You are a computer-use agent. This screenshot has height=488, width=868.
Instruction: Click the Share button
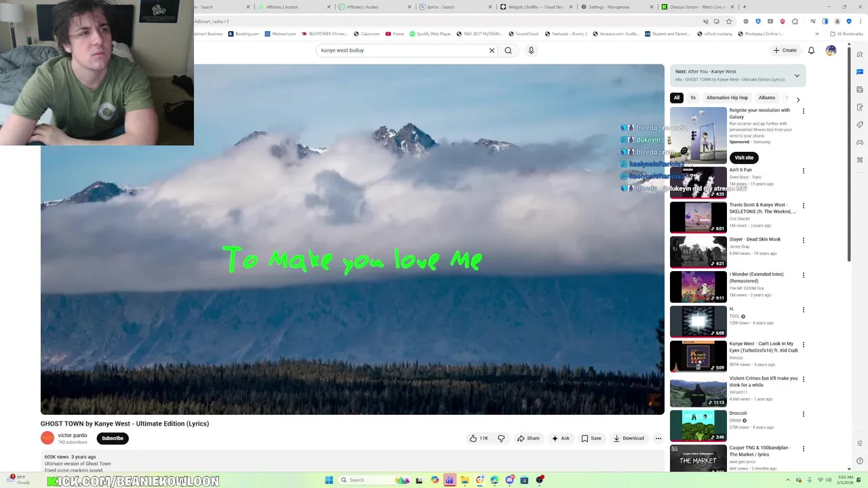528,439
